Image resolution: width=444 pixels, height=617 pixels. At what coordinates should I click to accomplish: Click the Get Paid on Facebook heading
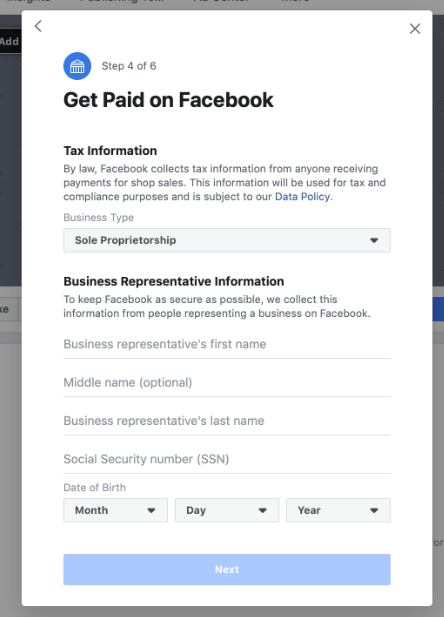(x=168, y=100)
